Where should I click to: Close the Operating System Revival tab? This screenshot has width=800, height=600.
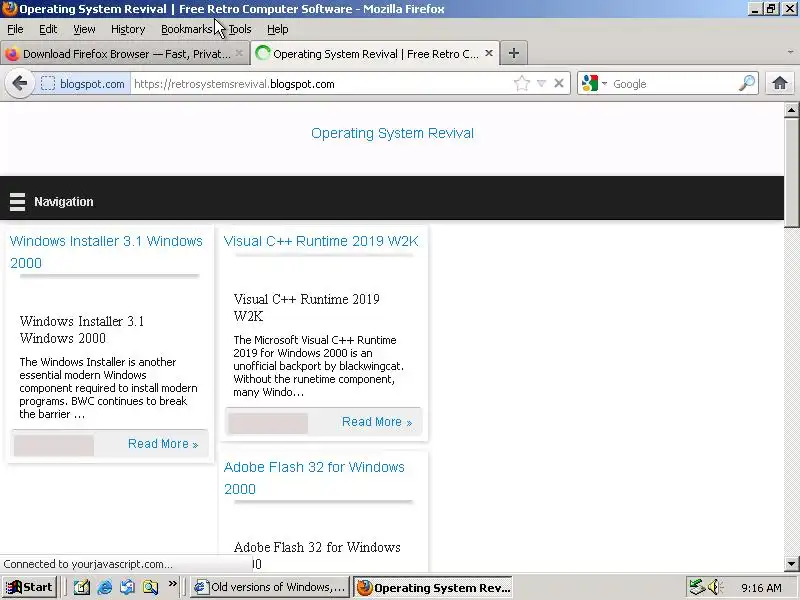tap(489, 53)
